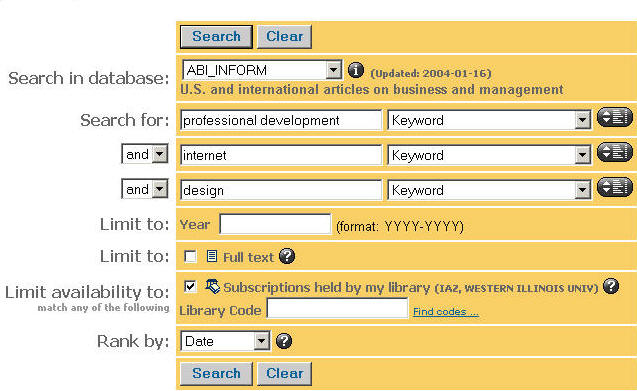This screenshot has height=391, width=637.
Task: Browse index icon for professional development row
Action: [x=614, y=117]
